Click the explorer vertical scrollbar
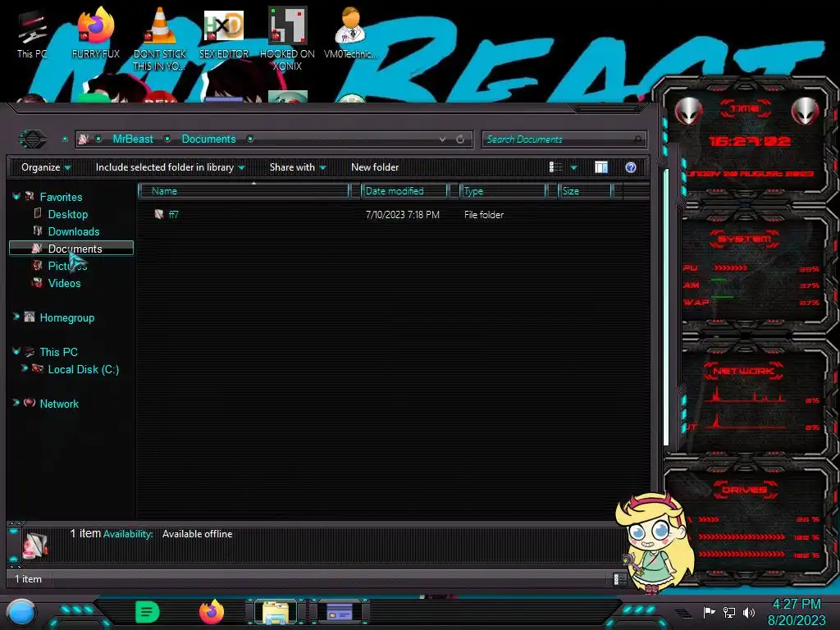The height and width of the screenshot is (630, 840). pos(666,308)
